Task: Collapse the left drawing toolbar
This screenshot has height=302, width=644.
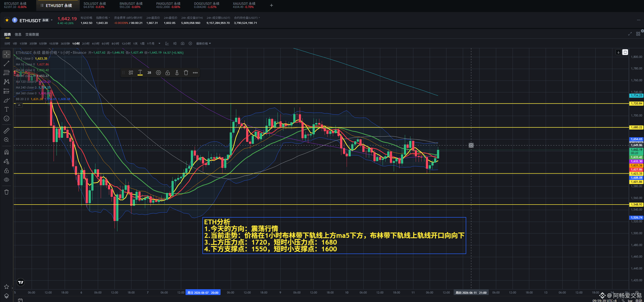Action: [x=13, y=288]
